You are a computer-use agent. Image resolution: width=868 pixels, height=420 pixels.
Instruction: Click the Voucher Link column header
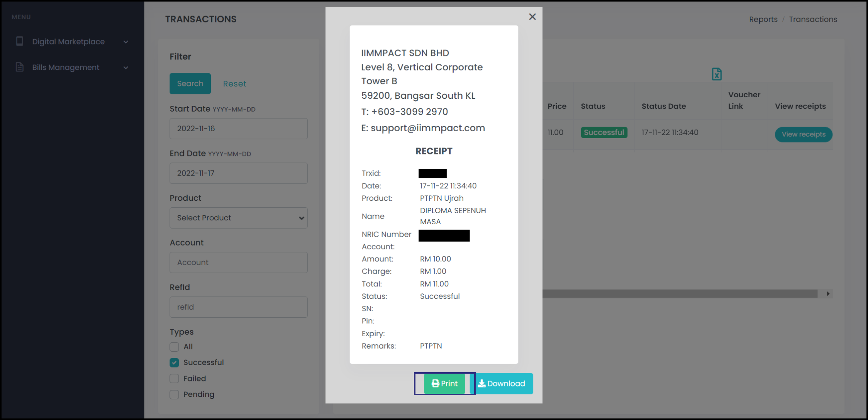pyautogui.click(x=744, y=100)
